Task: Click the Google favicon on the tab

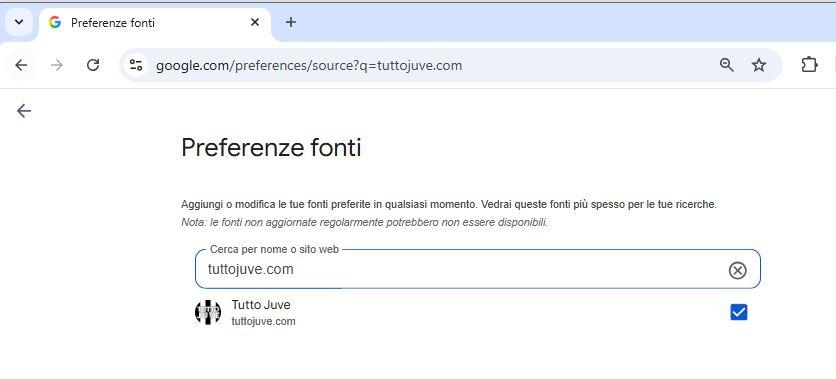Action: point(54,22)
